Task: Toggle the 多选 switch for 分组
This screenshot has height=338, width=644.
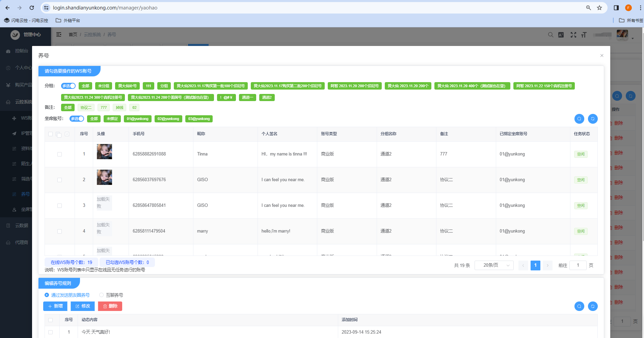Action: coord(68,86)
